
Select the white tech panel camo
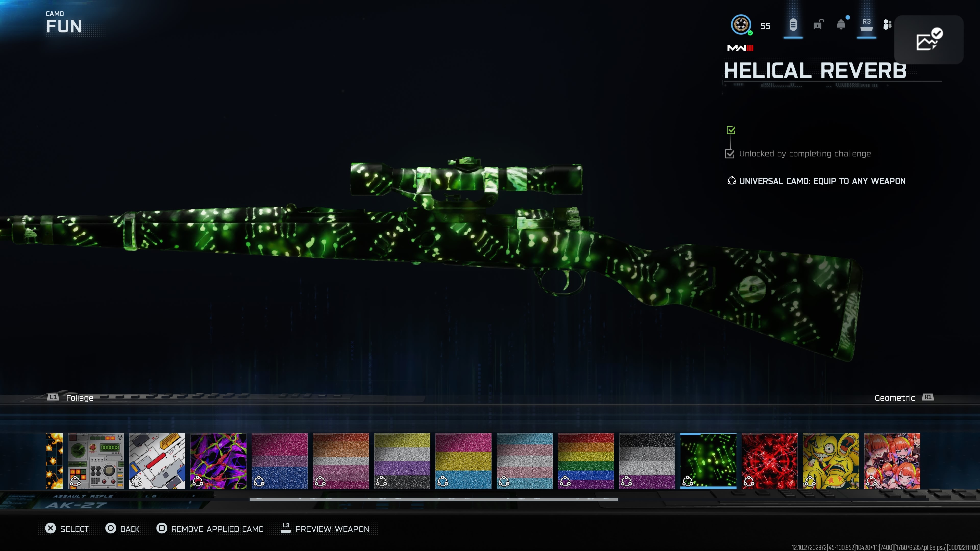coord(157,461)
